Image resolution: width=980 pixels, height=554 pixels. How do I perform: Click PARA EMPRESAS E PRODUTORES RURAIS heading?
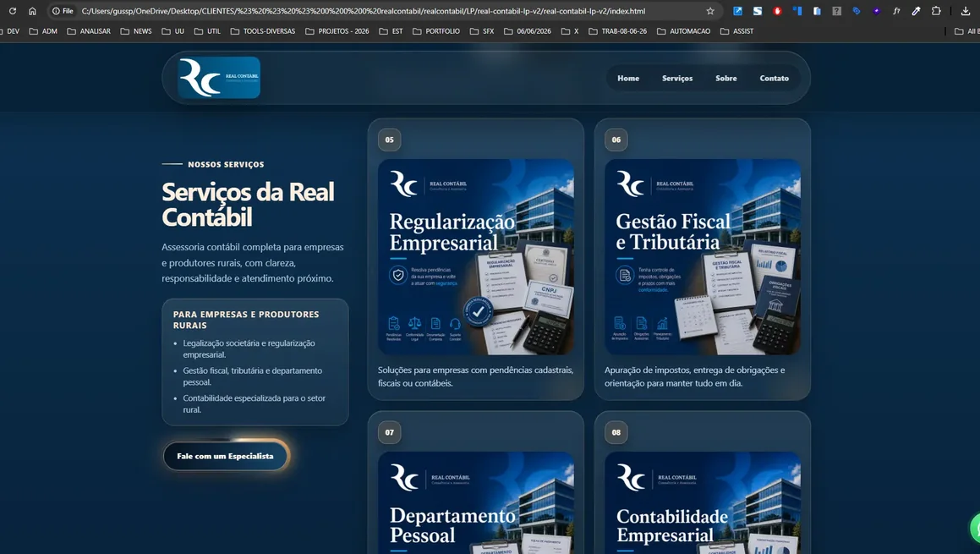[246, 320]
